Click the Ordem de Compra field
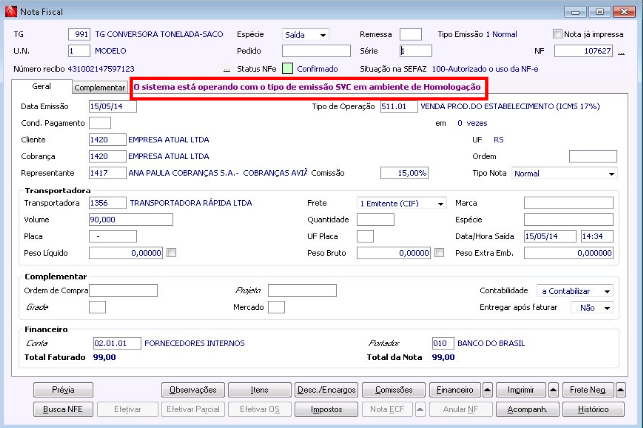Screen dimensions: 643x428 pos(123,291)
